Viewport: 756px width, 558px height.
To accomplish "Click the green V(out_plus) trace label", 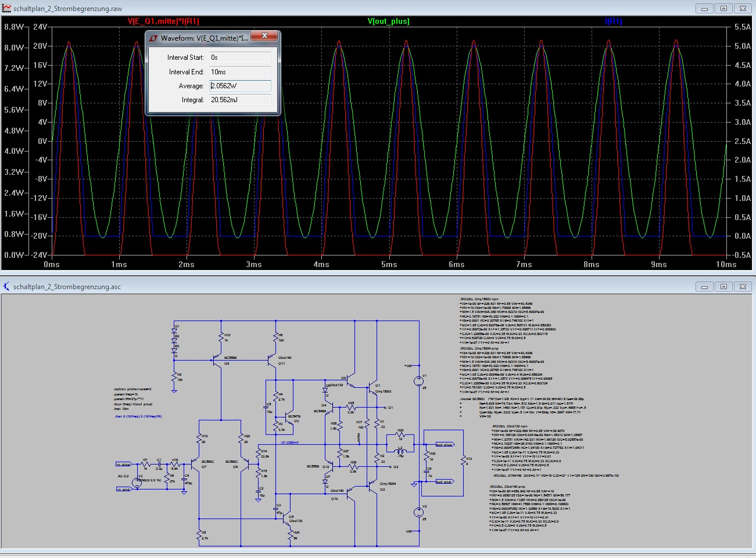I will (389, 21).
